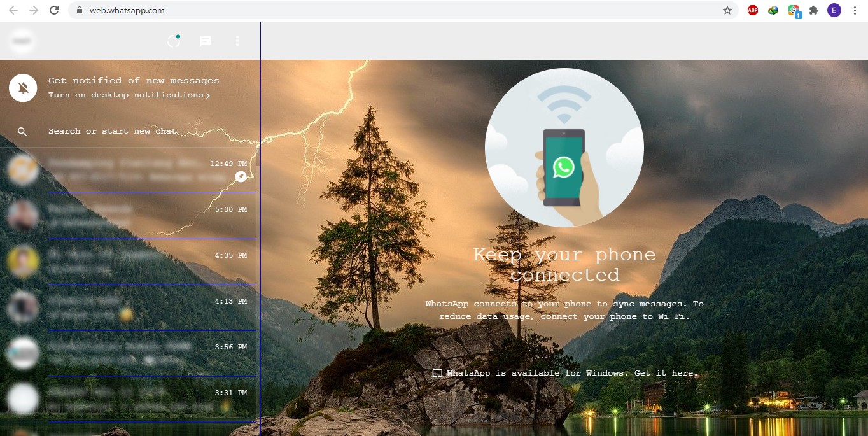Image resolution: width=868 pixels, height=436 pixels.
Task: Open the Chrome profile avatar E
Action: tap(834, 10)
